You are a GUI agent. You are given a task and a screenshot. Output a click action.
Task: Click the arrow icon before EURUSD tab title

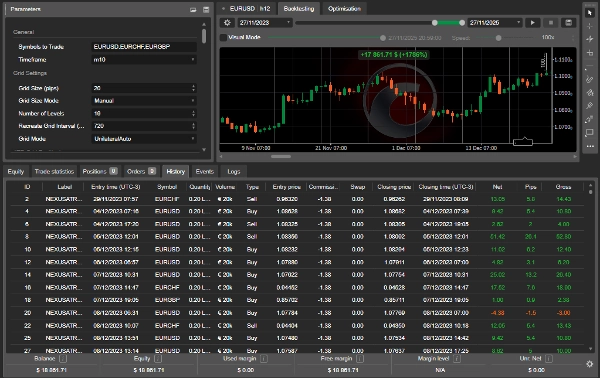[223, 8]
